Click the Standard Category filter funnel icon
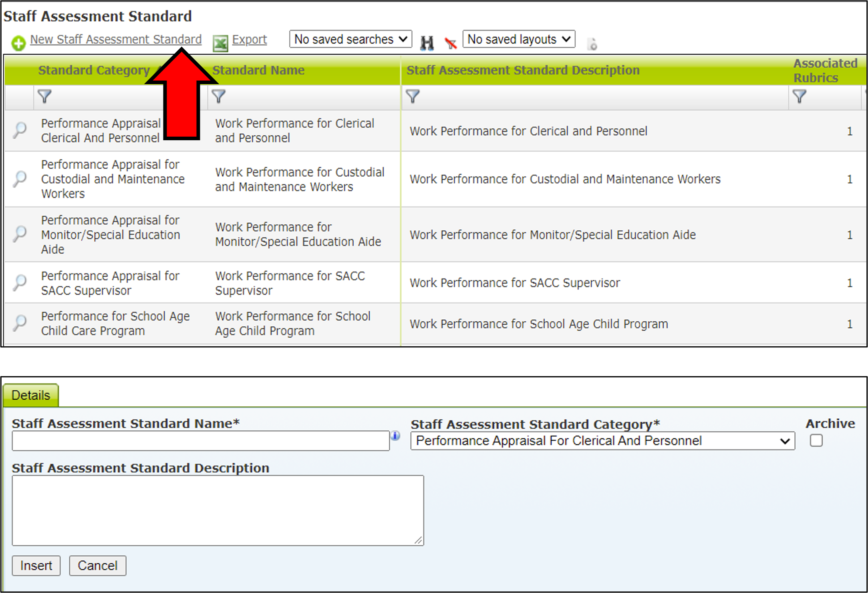The height and width of the screenshot is (593, 868). point(44,97)
